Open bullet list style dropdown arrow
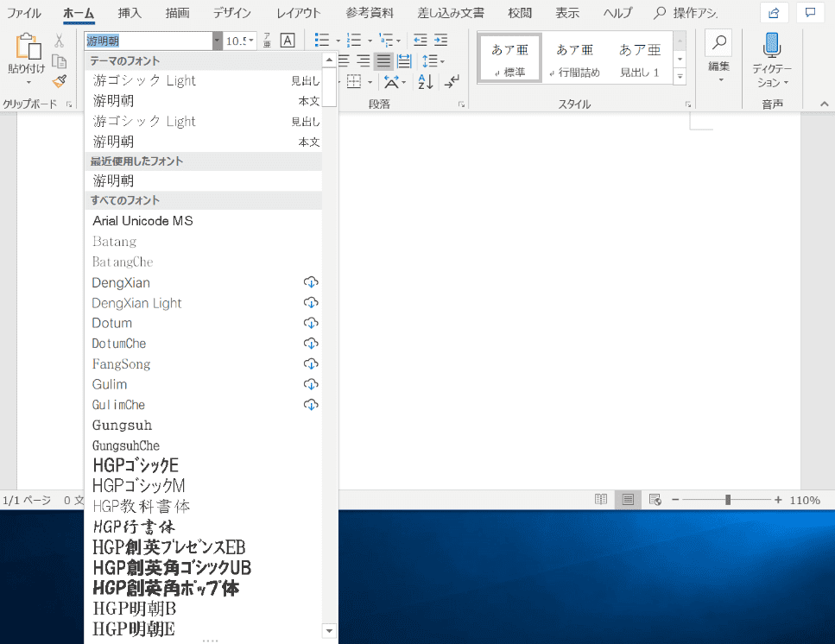 (338, 41)
